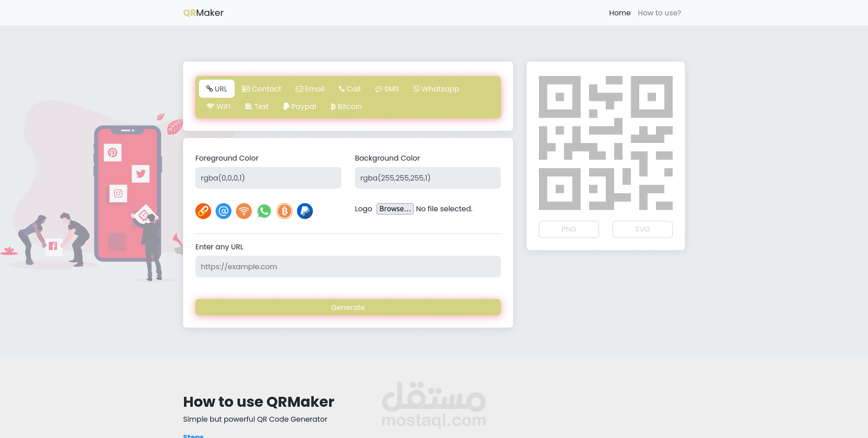This screenshot has height=438, width=868.
Task: Click the How to use QRMaker heading
Action: (259, 402)
